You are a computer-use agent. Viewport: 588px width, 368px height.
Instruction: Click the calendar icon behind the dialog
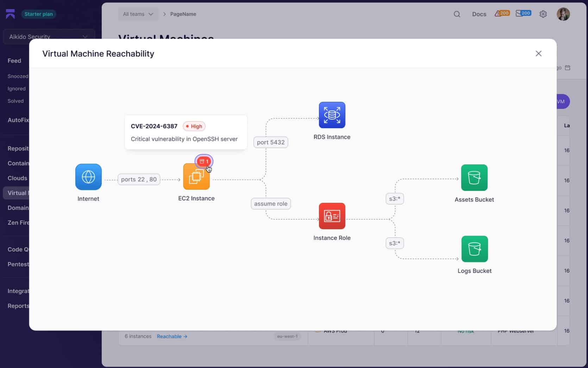[568, 68]
